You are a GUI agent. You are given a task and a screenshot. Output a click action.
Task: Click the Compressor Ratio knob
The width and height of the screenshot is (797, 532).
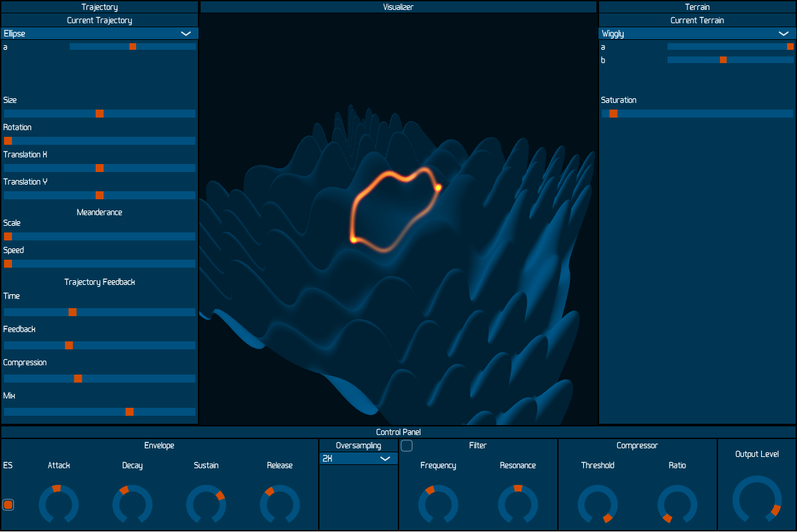pyautogui.click(x=677, y=505)
